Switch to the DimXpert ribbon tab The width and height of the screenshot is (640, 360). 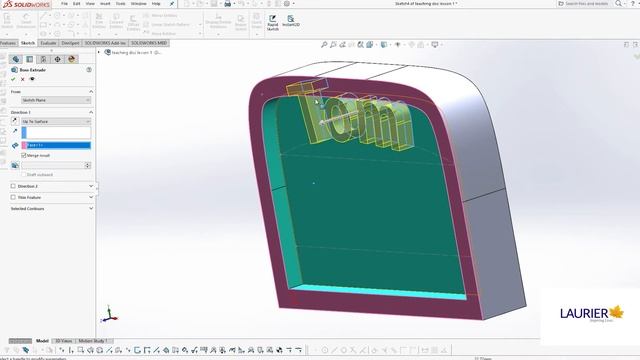pyautogui.click(x=70, y=43)
